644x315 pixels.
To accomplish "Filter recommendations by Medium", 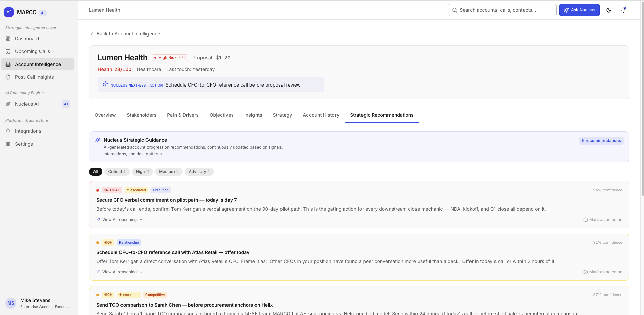I will click(169, 172).
